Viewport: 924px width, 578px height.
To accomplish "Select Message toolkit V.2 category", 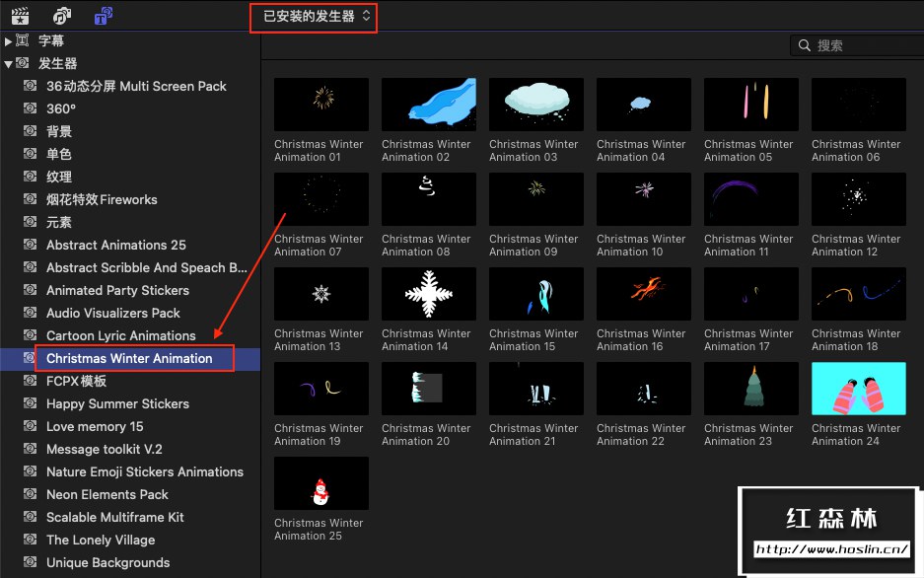I will (x=105, y=449).
